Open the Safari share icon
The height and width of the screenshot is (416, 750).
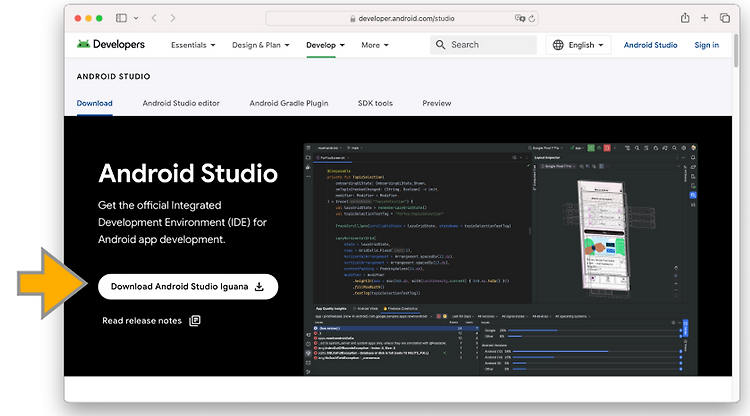(685, 18)
